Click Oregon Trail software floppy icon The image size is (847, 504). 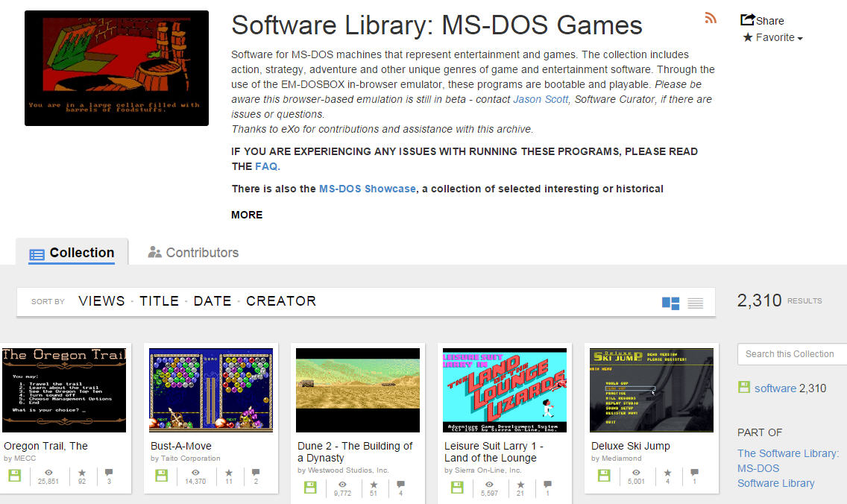pyautogui.click(x=15, y=476)
